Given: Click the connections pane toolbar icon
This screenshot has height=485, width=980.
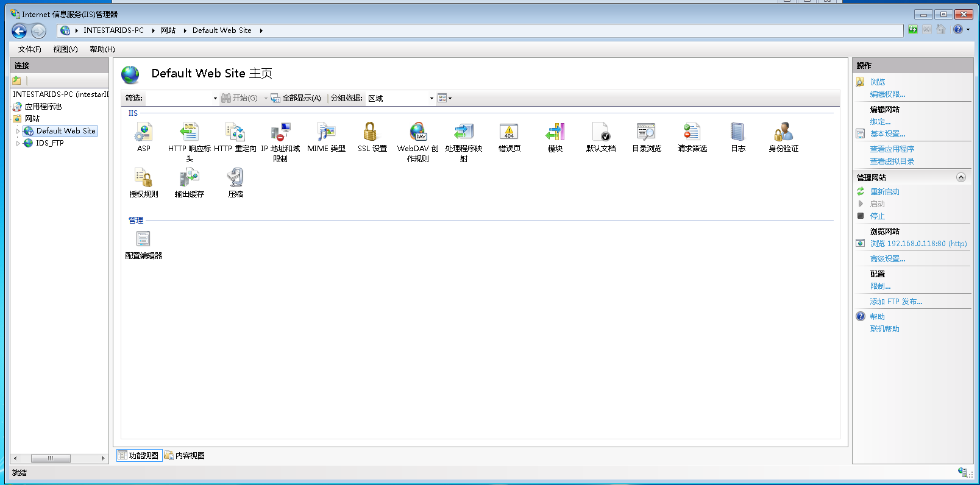Looking at the screenshot, I should click(17, 80).
